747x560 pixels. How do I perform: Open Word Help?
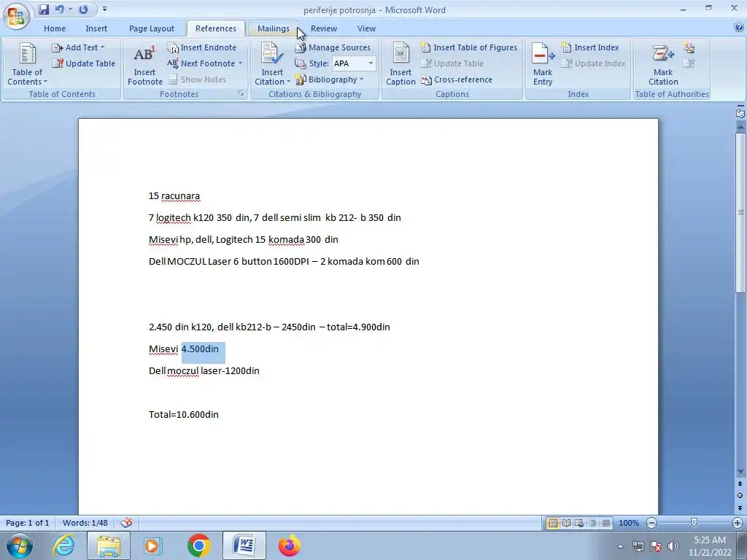[739, 28]
